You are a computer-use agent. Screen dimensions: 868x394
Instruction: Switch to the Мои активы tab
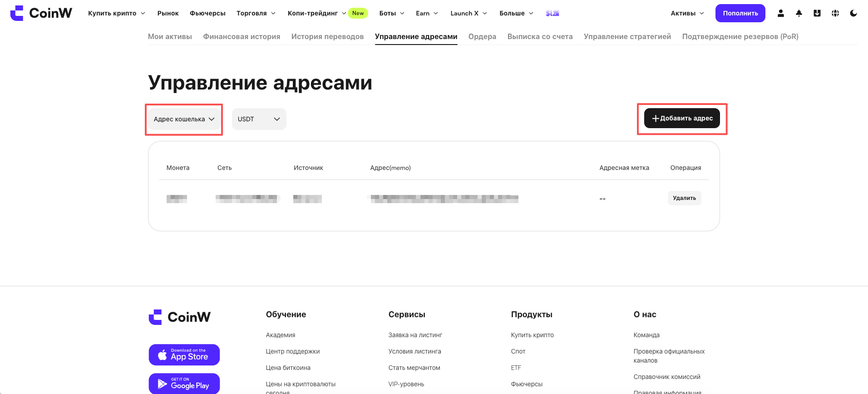[x=170, y=36]
